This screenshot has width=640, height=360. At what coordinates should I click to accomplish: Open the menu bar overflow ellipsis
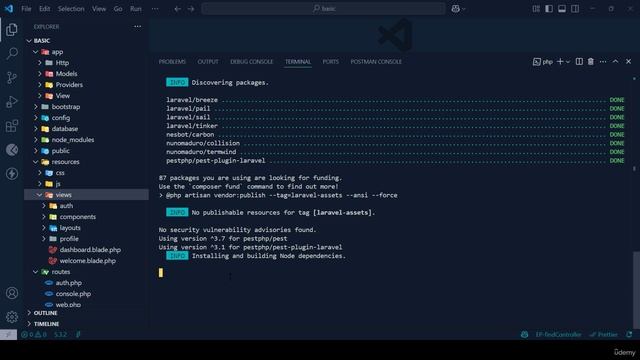pyautogui.click(x=155, y=9)
